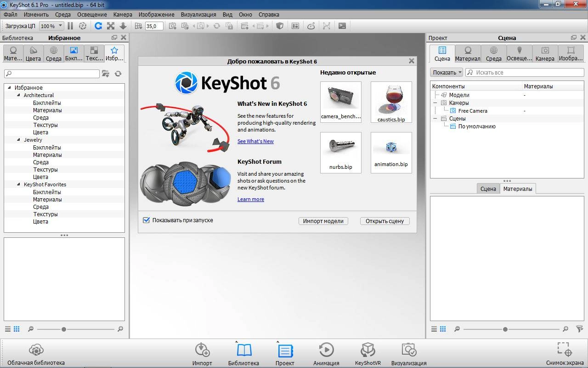Image resolution: width=588 pixels, height=368 pixels.
Task: Click the library search field
Action: (x=51, y=74)
